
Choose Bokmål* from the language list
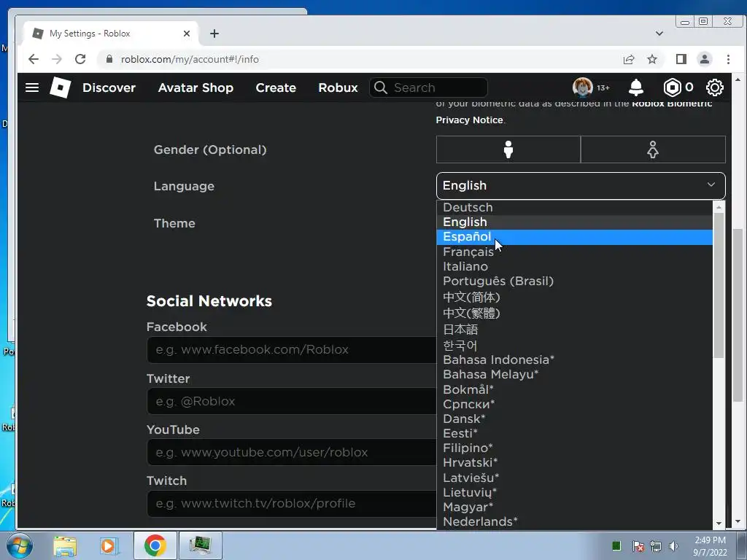click(x=575, y=389)
